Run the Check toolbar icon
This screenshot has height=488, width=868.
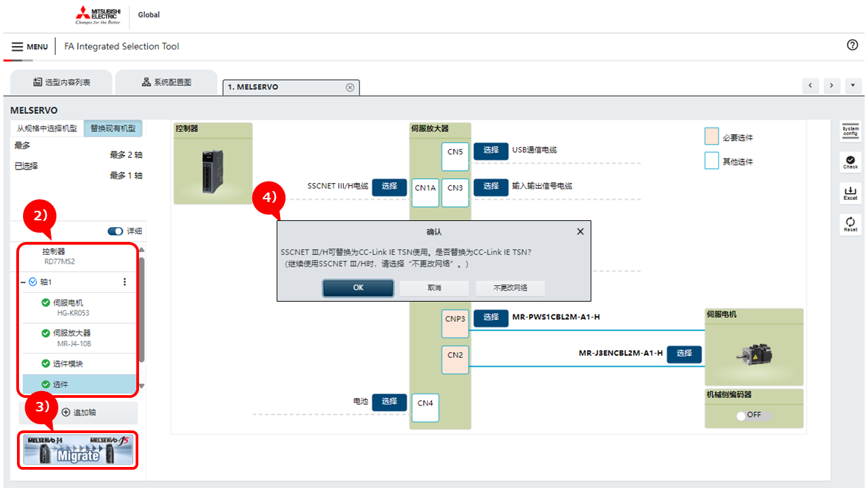click(850, 162)
